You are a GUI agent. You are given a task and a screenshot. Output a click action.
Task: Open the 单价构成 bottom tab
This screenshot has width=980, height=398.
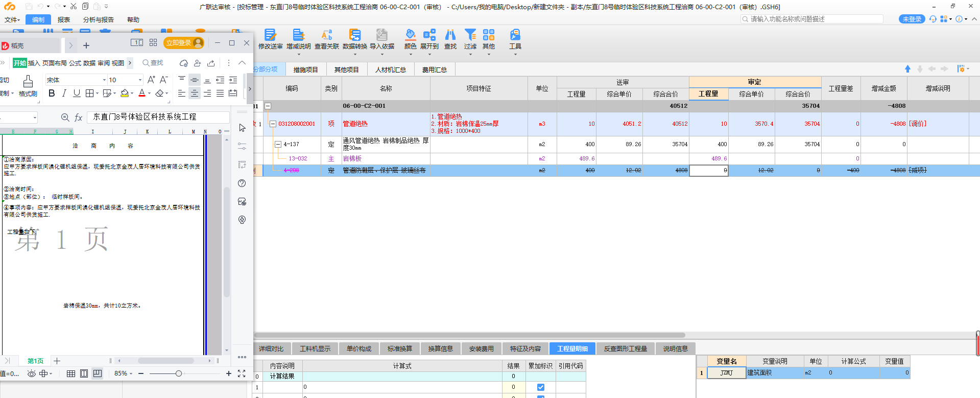tap(359, 349)
